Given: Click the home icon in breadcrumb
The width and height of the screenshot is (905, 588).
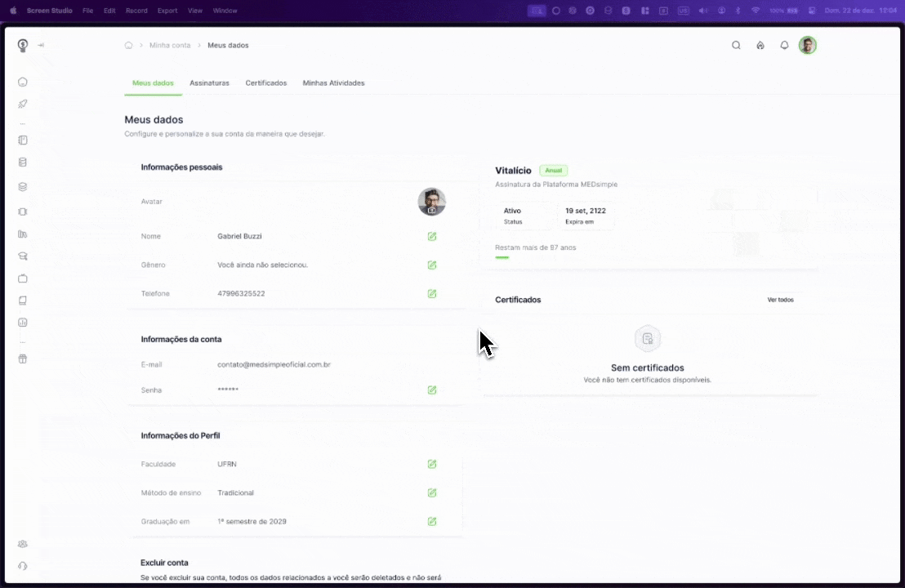Looking at the screenshot, I should (128, 46).
